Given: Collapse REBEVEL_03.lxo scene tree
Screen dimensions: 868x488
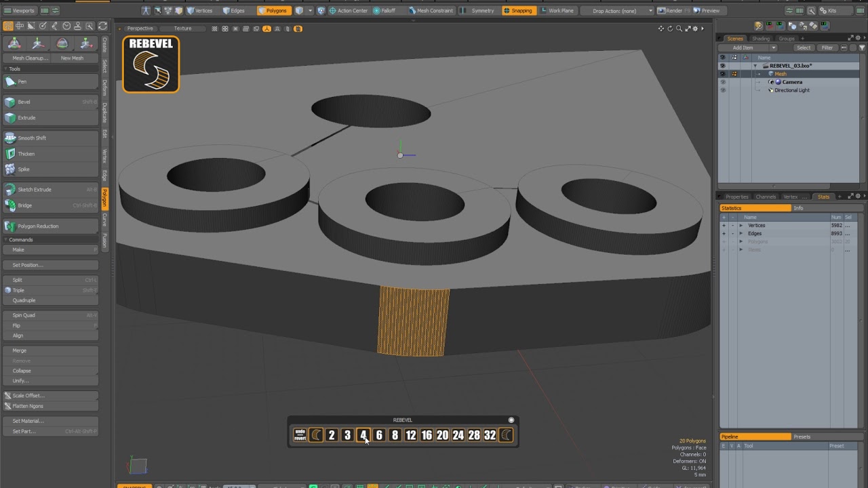Looking at the screenshot, I should [755, 66].
